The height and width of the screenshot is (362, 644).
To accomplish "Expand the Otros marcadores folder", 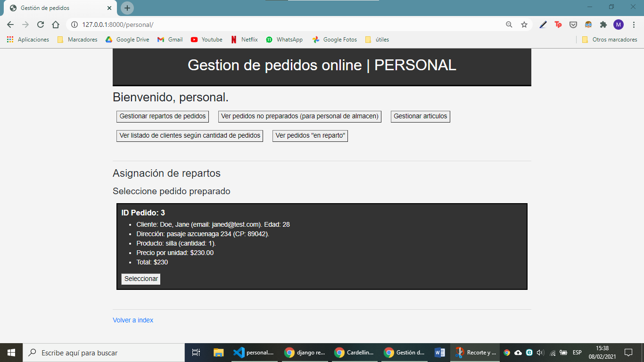I will point(610,40).
